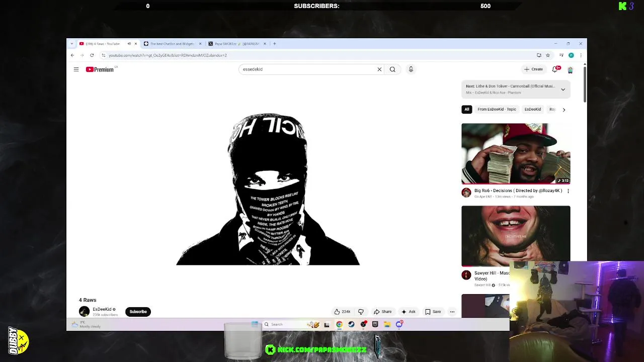The image size is (644, 362).
Task: Open media controls icon in Chrome toolbar
Action: [561, 55]
